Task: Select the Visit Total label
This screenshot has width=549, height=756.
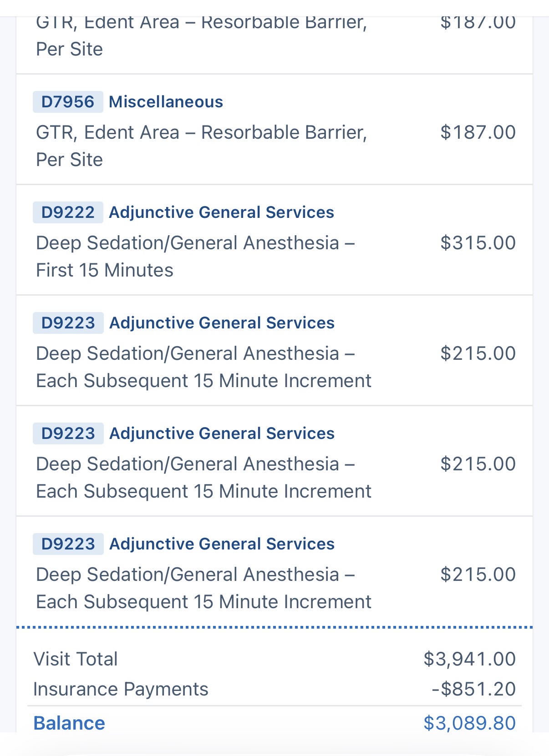Action: tap(76, 659)
